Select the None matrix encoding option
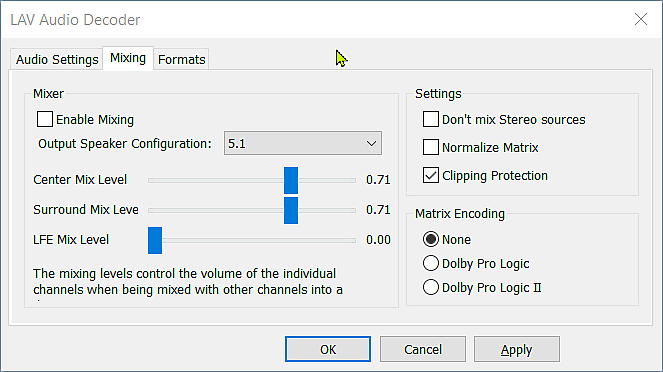 (430, 240)
